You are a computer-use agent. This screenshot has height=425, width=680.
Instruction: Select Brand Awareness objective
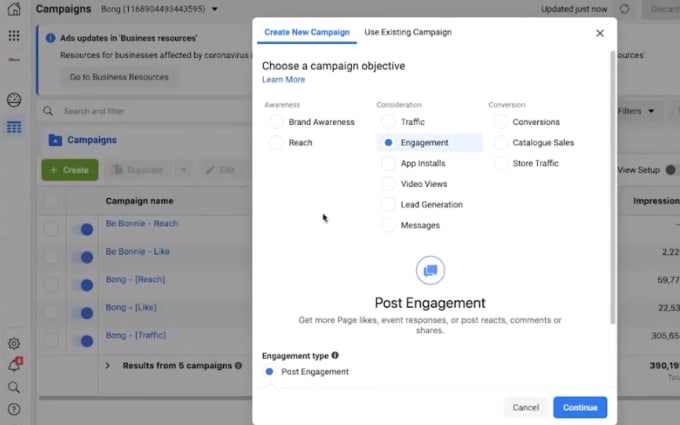click(x=276, y=122)
